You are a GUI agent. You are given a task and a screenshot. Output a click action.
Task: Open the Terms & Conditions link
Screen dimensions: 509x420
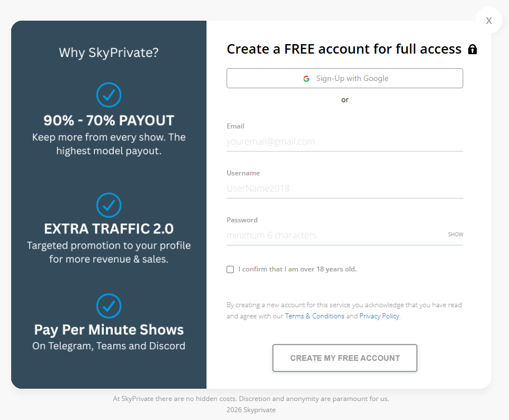click(314, 316)
